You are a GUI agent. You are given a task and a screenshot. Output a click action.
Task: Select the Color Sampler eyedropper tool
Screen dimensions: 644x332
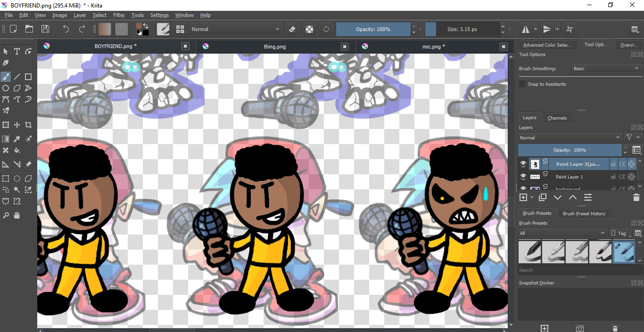[17, 139]
